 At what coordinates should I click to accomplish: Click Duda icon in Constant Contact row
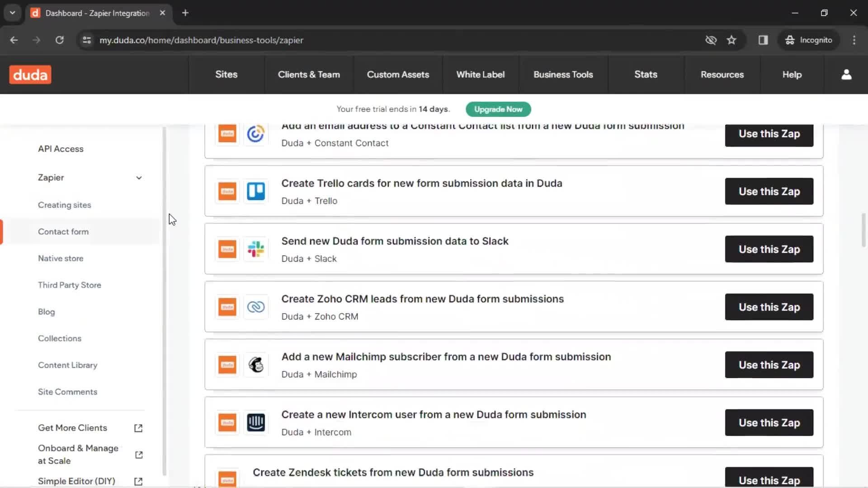pyautogui.click(x=227, y=134)
